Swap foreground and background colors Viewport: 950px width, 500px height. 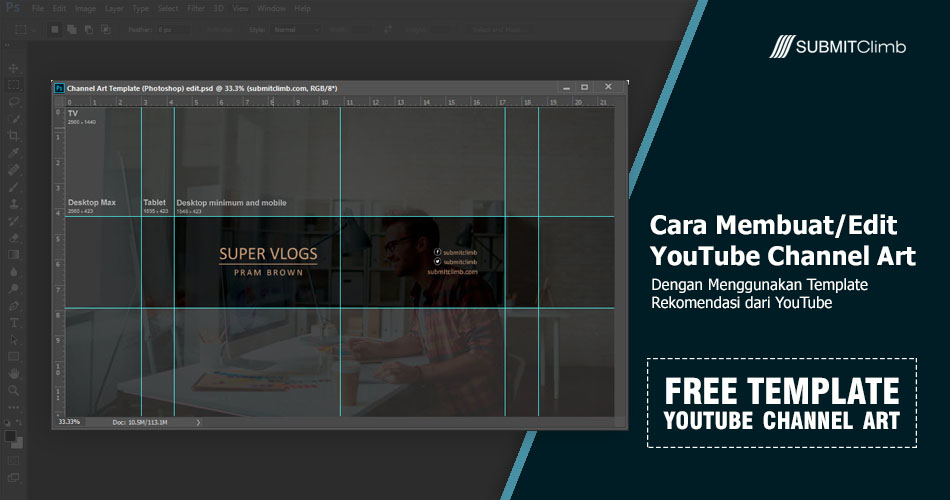point(19,422)
